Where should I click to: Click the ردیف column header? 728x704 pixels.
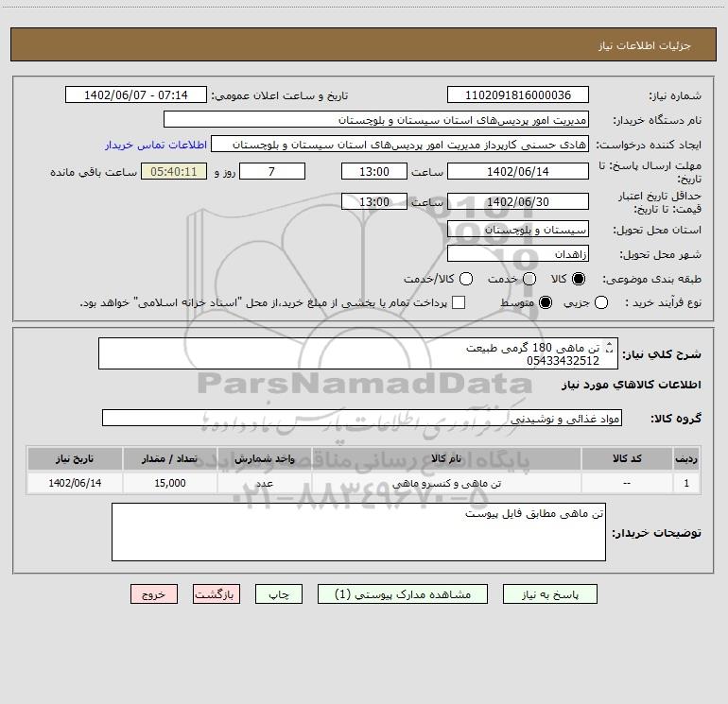[x=686, y=459]
